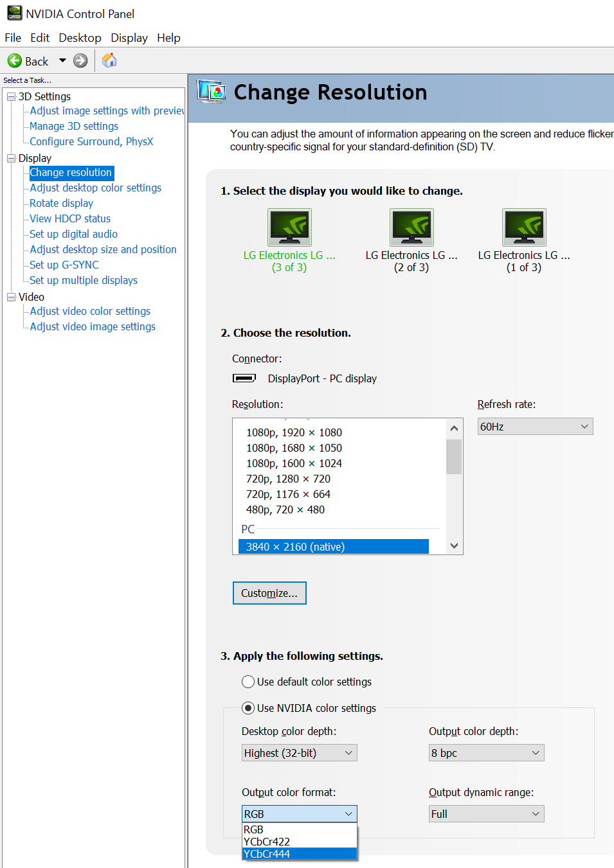
Task: Select the LG display 2 of 3 monitor icon
Action: (411, 227)
